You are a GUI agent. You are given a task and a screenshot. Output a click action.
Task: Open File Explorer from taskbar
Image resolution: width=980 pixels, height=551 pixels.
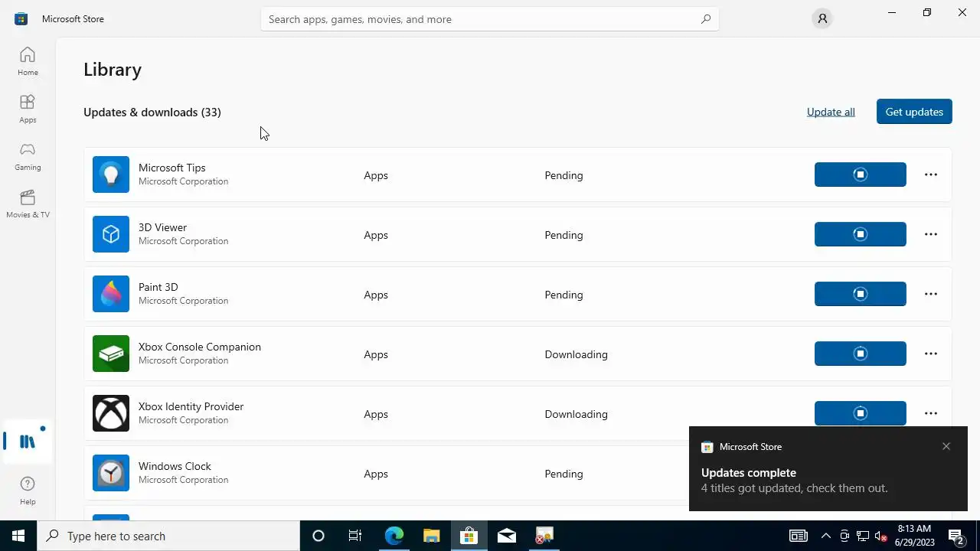click(x=431, y=536)
